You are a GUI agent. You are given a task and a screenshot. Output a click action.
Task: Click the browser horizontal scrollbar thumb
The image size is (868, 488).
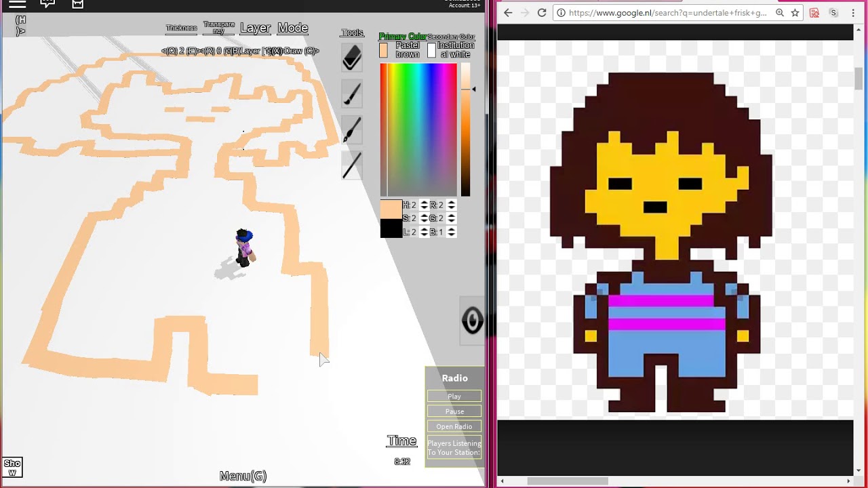pos(568,481)
